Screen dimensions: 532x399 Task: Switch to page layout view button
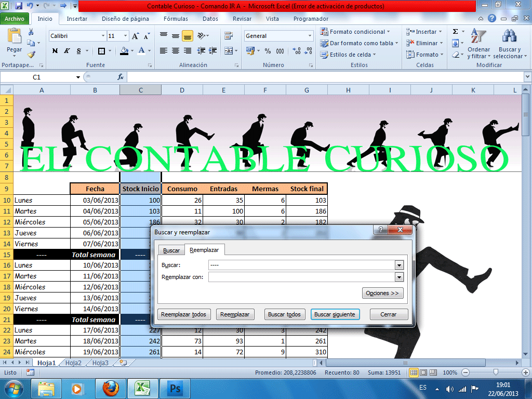(x=423, y=372)
